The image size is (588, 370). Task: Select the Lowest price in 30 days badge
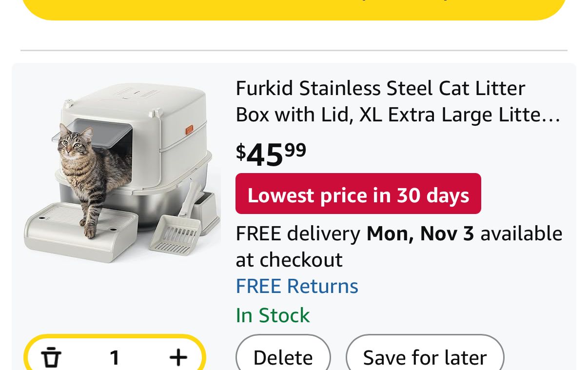click(x=358, y=194)
